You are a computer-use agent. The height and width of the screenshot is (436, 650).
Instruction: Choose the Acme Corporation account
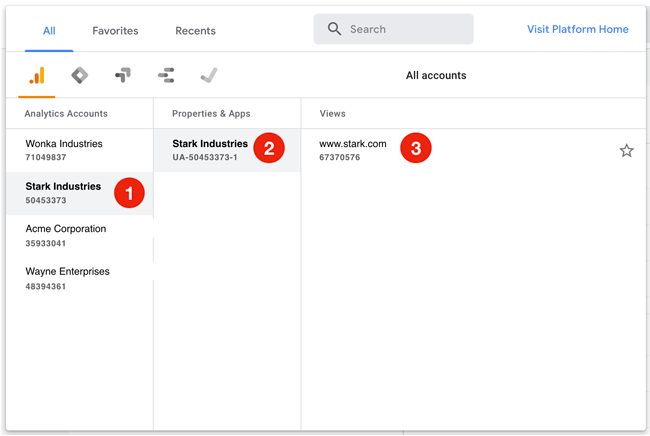pos(80,236)
